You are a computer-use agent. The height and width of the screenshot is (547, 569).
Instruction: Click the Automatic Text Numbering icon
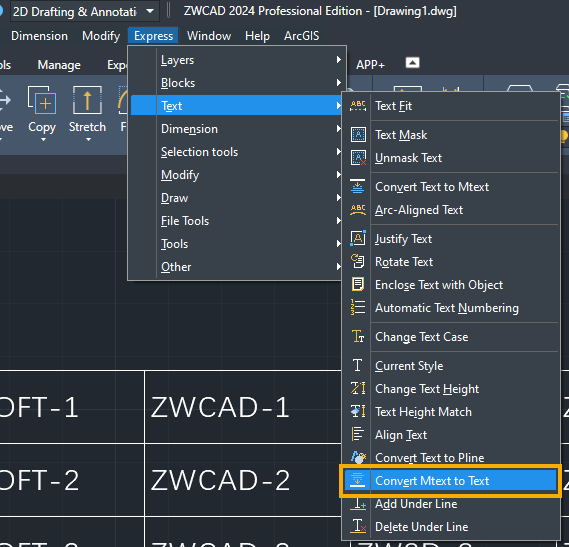coord(358,307)
